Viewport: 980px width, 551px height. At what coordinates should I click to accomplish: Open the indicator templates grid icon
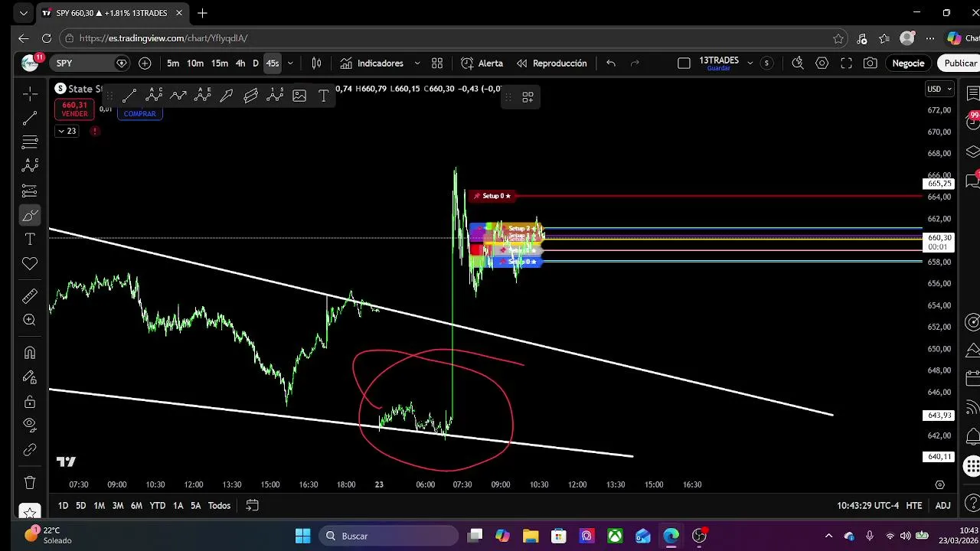(437, 64)
